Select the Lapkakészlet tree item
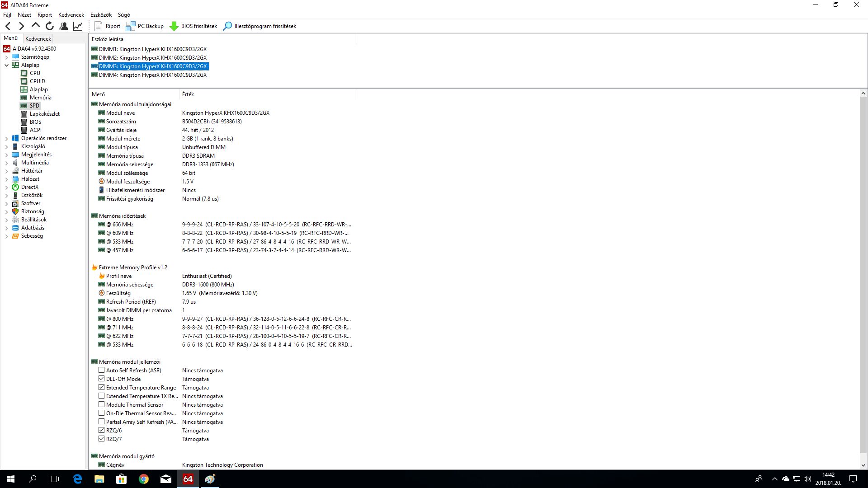Viewport: 868px width, 488px height. [45, 114]
